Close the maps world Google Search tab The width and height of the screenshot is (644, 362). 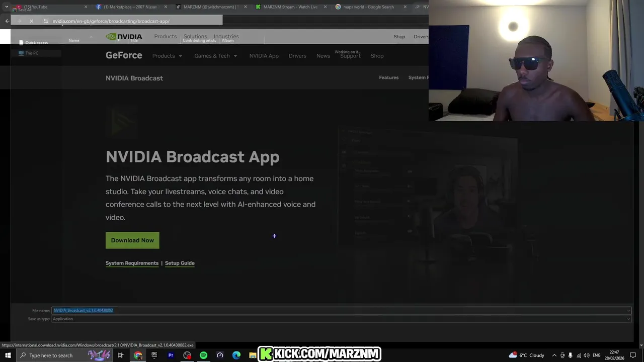click(x=405, y=7)
